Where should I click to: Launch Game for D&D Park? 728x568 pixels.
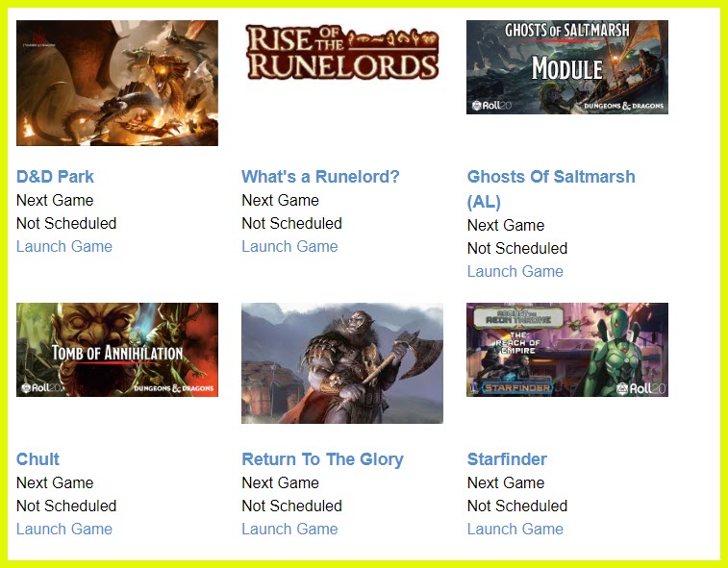(x=64, y=246)
